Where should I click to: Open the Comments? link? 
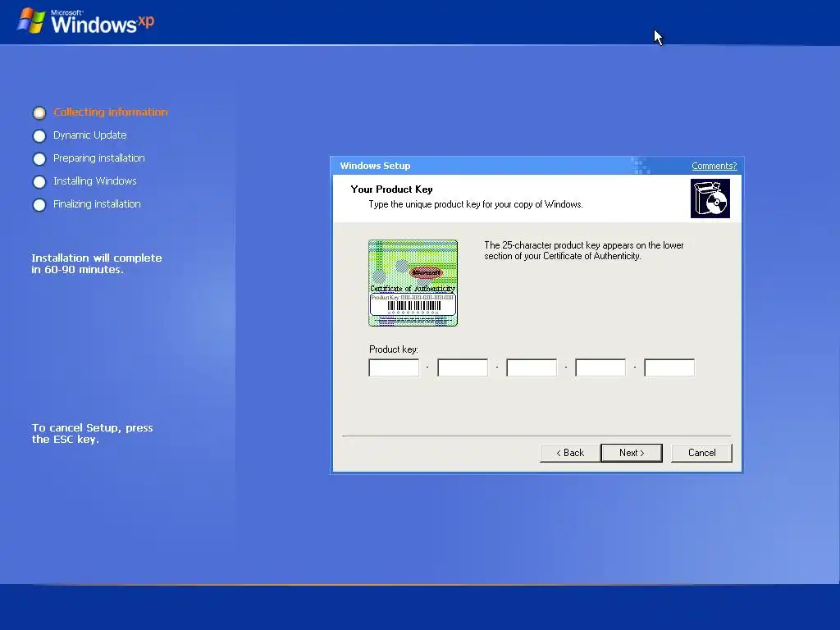[714, 166]
